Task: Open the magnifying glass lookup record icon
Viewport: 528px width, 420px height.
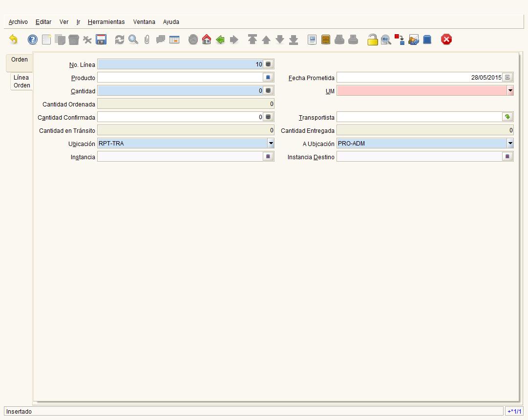Action: [133, 40]
